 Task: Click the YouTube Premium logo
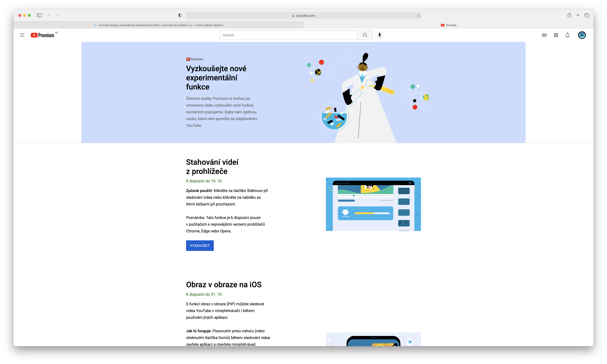pyautogui.click(x=42, y=35)
